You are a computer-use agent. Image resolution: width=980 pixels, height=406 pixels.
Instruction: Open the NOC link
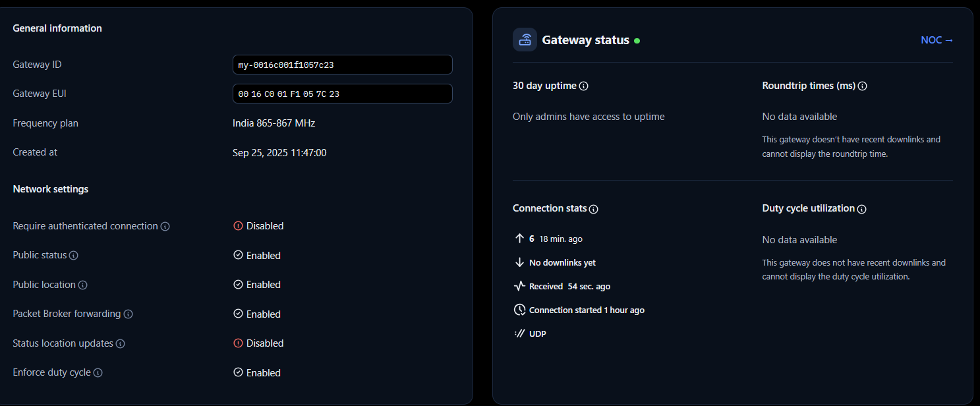(x=937, y=40)
